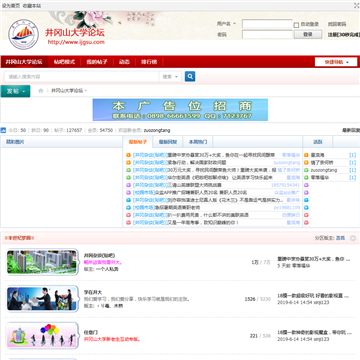The height and width of the screenshot is (360, 360).
Task: Click the window resize icon at top right
Action: (x=357, y=5)
